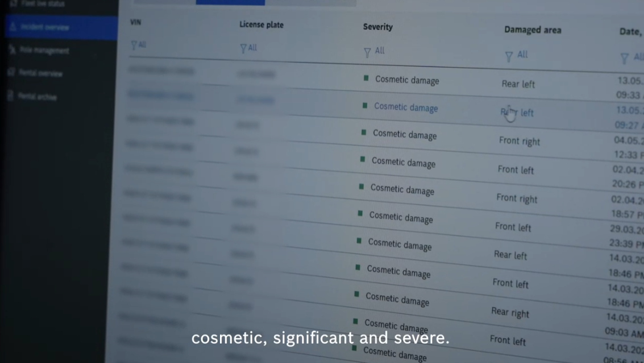Sort by the License plate column header

[261, 24]
